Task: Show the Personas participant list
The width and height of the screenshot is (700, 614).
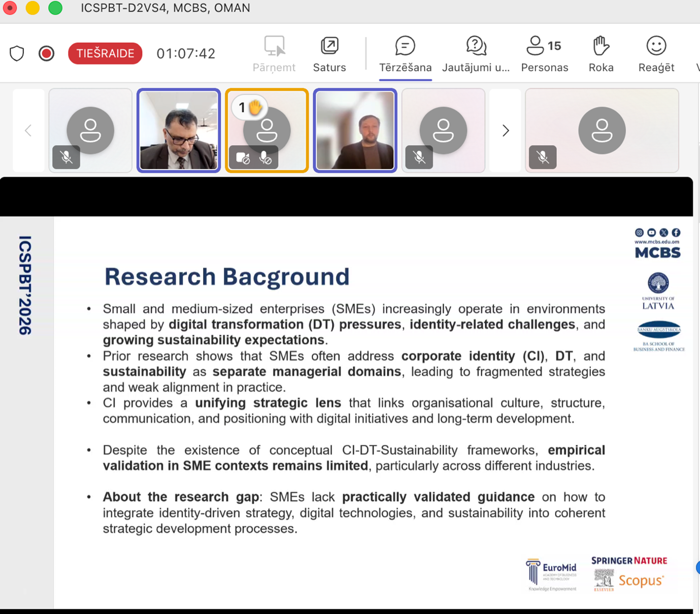Action: tap(544, 54)
